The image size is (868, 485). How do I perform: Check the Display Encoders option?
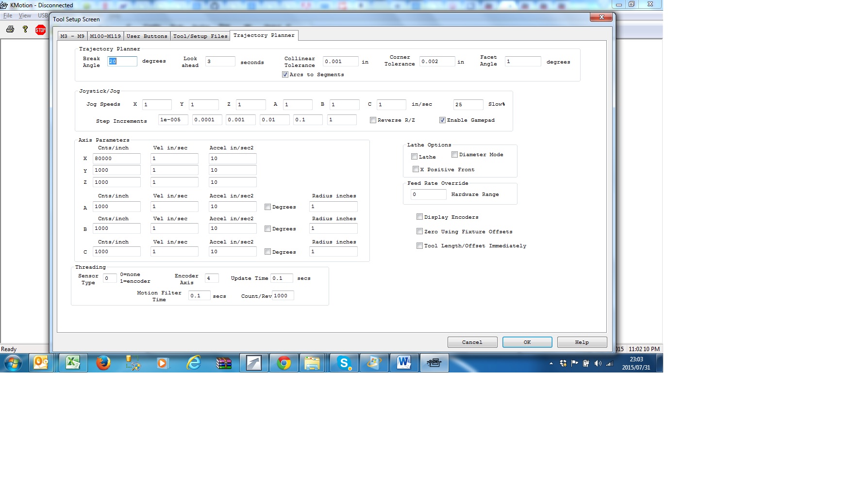419,217
